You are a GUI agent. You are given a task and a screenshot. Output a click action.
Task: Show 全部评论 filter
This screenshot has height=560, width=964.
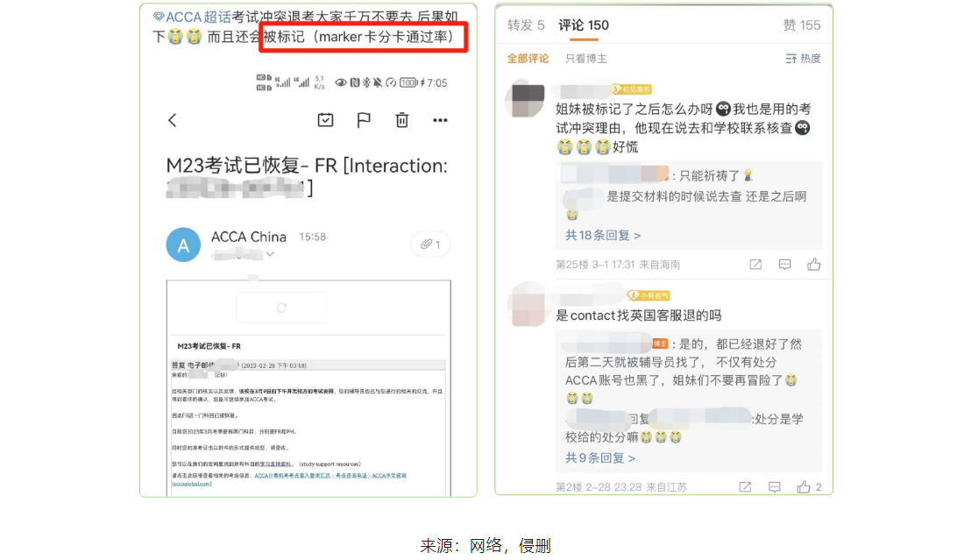point(528,59)
